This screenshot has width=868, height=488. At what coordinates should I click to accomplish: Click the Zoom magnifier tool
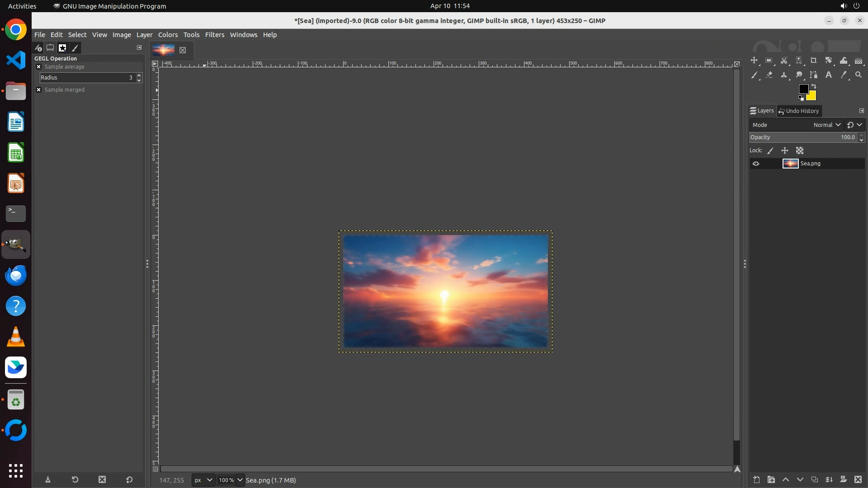(859, 75)
